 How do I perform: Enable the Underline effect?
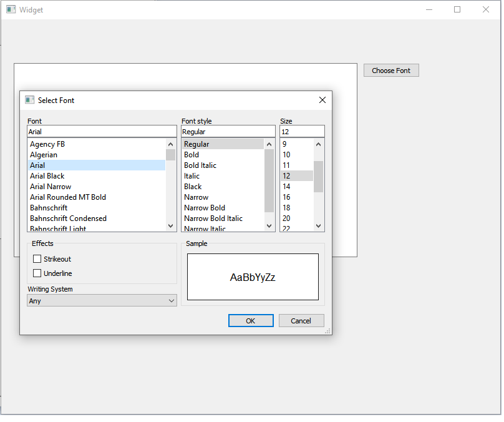(37, 273)
